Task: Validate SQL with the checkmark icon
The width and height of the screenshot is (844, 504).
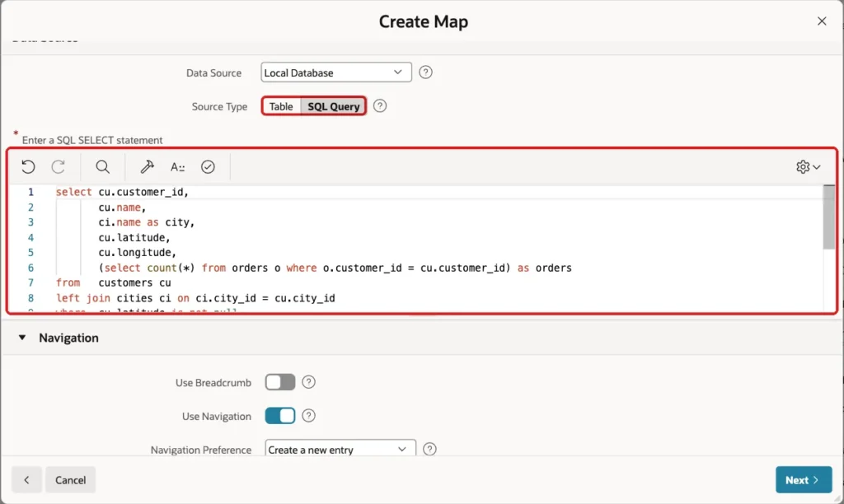Action: (x=208, y=166)
